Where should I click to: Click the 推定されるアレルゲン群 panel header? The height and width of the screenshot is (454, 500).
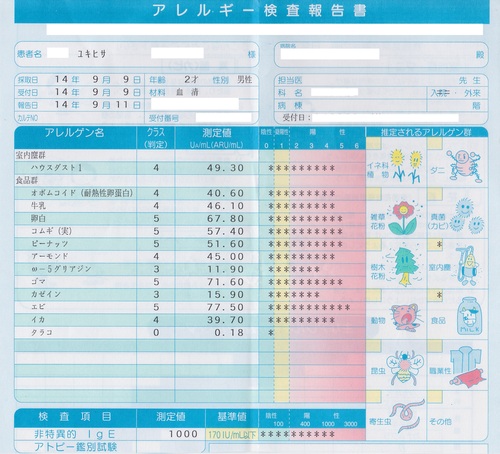(426, 132)
